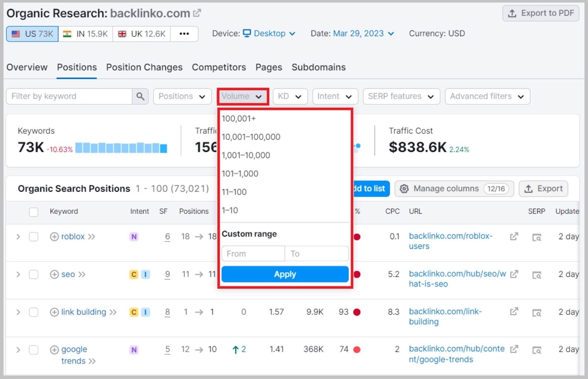Click the informational intent badge for link building
588x379 pixels.
click(146, 312)
